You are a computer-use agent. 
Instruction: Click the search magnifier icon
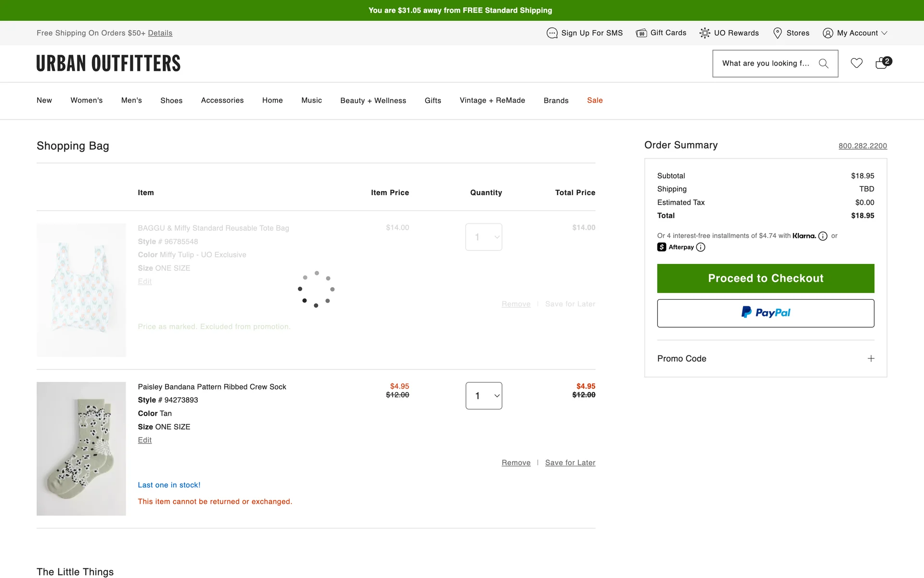[823, 64]
